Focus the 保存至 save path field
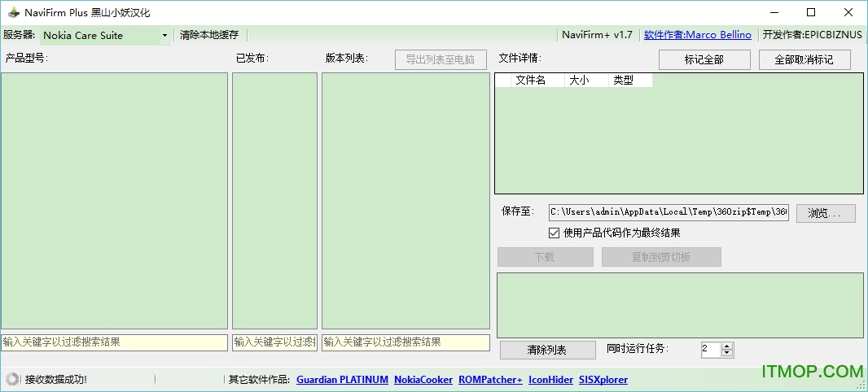Viewport: 868px width, 392px height. coord(669,212)
